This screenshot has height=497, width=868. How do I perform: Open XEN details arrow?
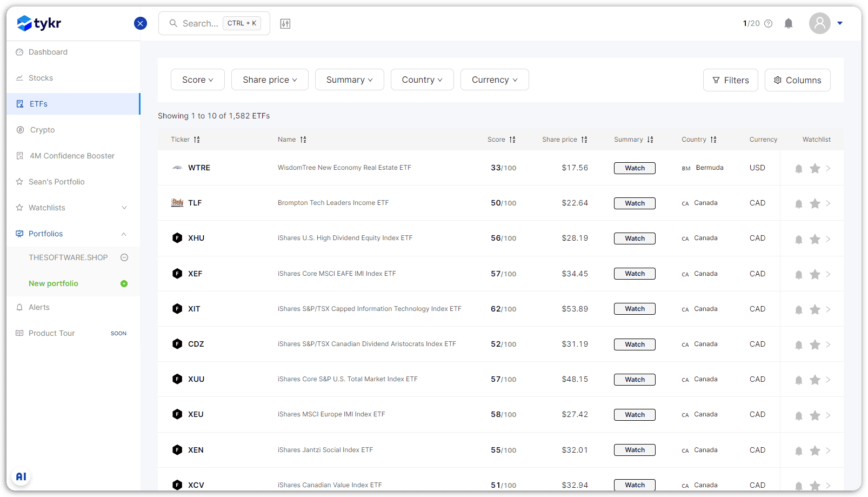point(828,450)
